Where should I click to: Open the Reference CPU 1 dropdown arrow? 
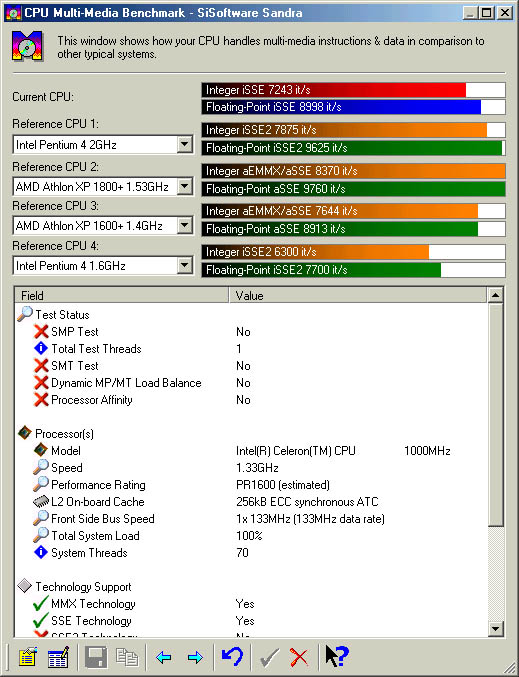coord(184,144)
